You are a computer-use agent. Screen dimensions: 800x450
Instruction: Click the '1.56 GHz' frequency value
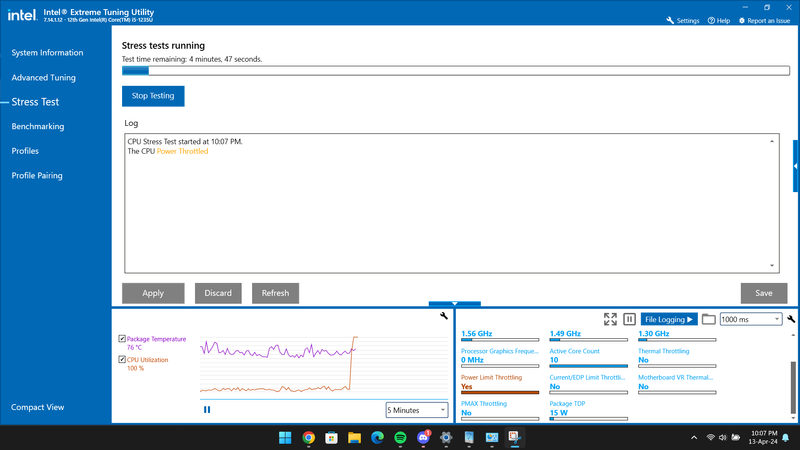point(477,334)
